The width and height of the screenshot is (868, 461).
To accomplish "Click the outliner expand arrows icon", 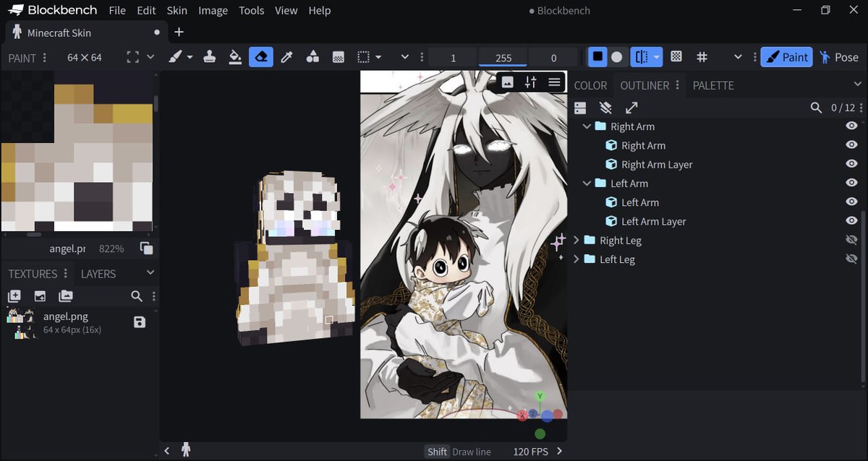I will click(x=631, y=108).
